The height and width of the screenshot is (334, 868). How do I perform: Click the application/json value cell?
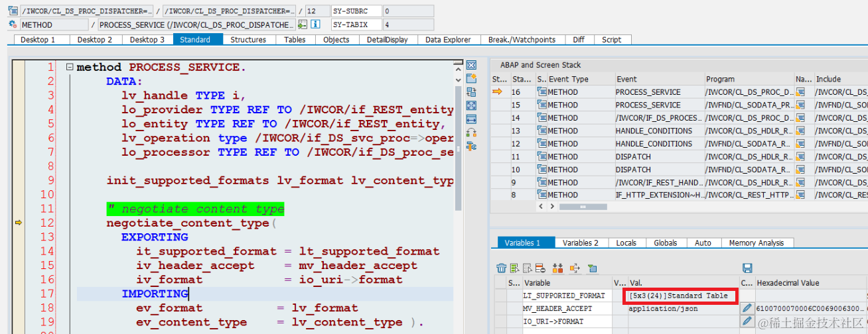click(x=684, y=309)
